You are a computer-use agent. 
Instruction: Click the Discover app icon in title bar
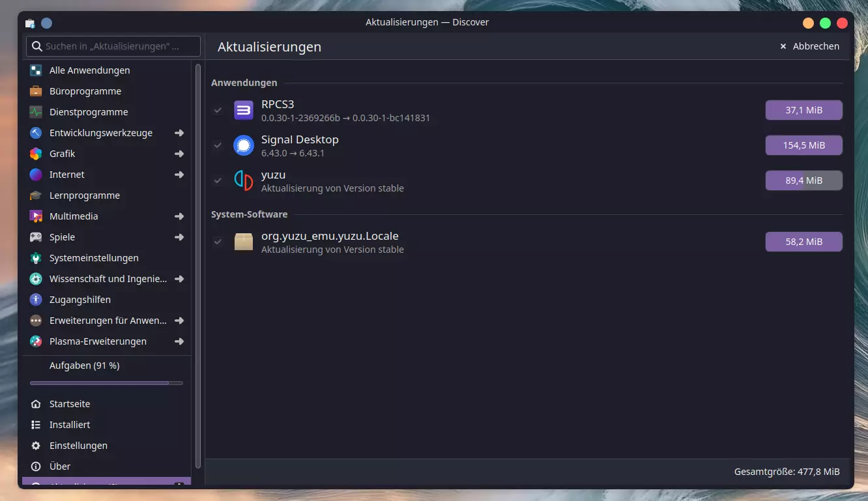click(x=30, y=23)
